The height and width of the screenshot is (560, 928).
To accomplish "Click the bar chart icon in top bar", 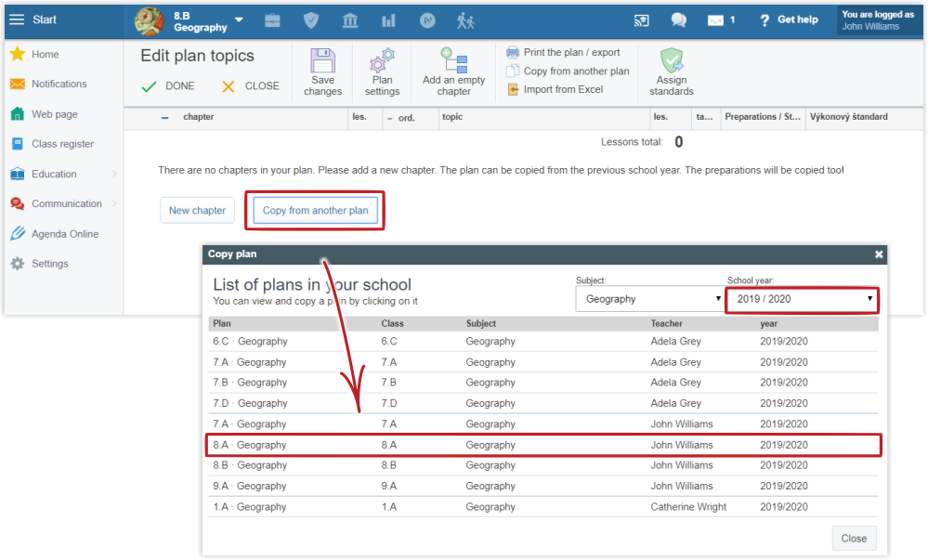I will pyautogui.click(x=388, y=20).
